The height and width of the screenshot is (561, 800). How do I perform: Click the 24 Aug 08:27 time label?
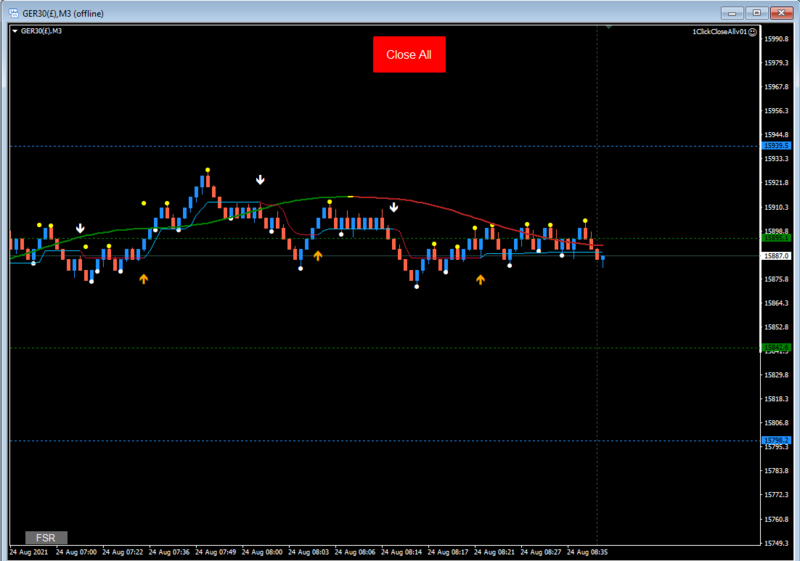click(x=540, y=552)
